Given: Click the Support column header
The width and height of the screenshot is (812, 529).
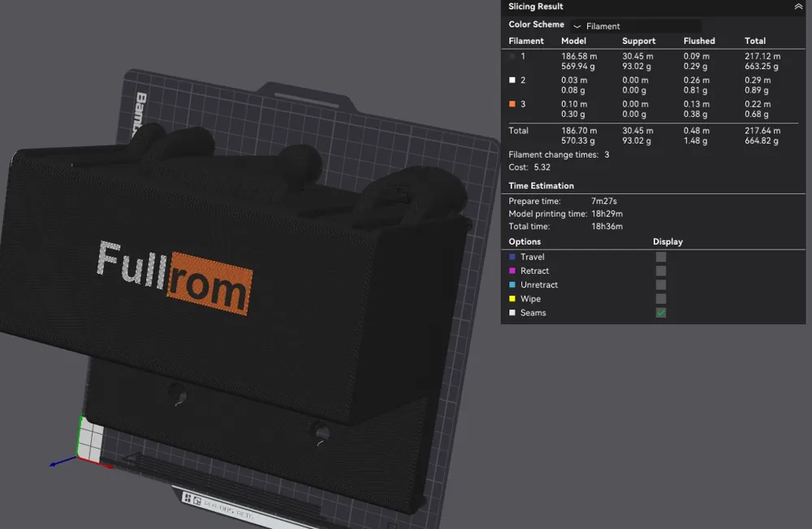Looking at the screenshot, I should (x=638, y=41).
